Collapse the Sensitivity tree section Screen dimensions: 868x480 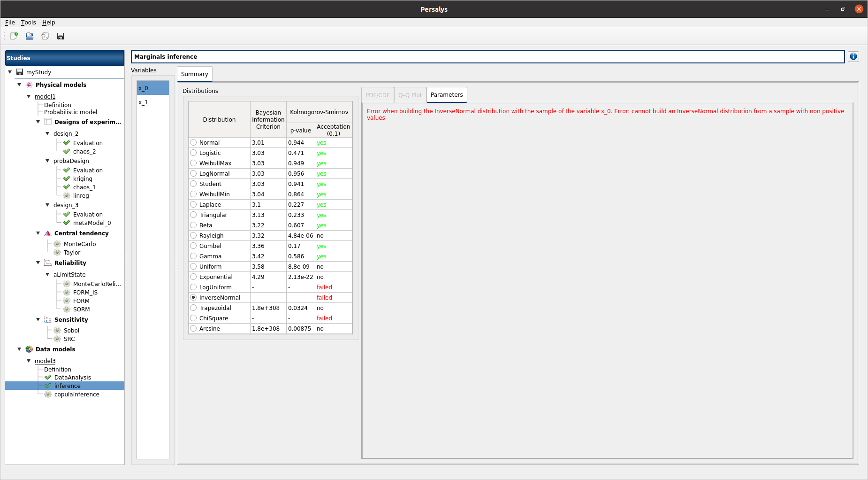tap(38, 320)
